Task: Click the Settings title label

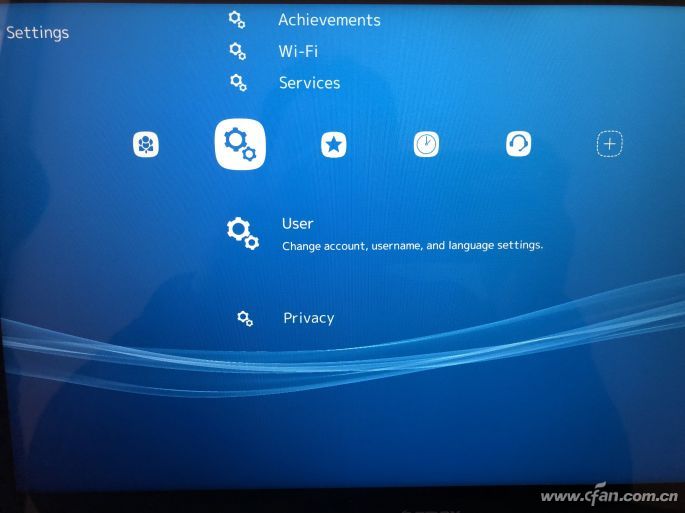Action: 38,33
